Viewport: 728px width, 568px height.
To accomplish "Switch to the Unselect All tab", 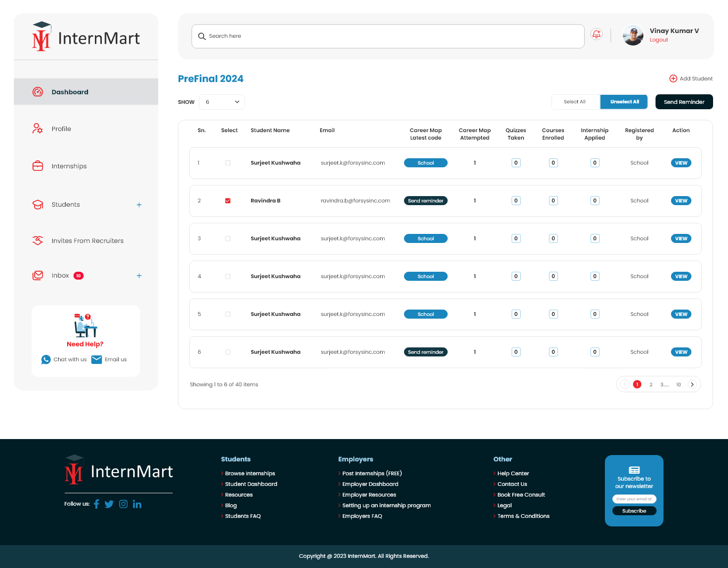I will pyautogui.click(x=624, y=101).
